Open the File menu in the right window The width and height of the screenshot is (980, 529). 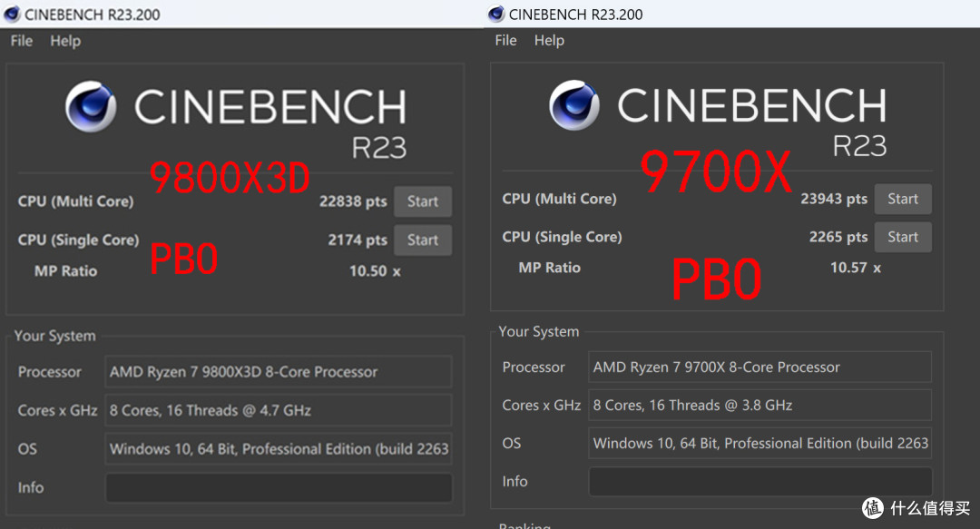pyautogui.click(x=505, y=40)
